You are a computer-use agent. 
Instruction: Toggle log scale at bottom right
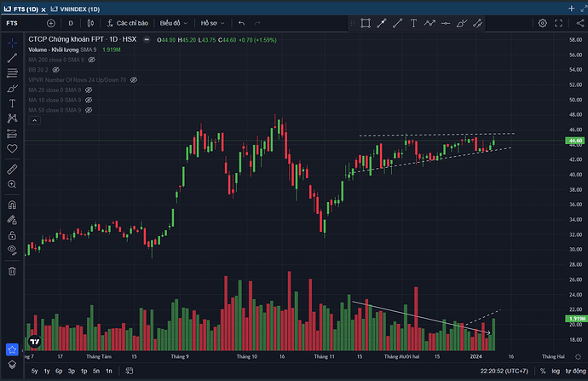pos(556,372)
